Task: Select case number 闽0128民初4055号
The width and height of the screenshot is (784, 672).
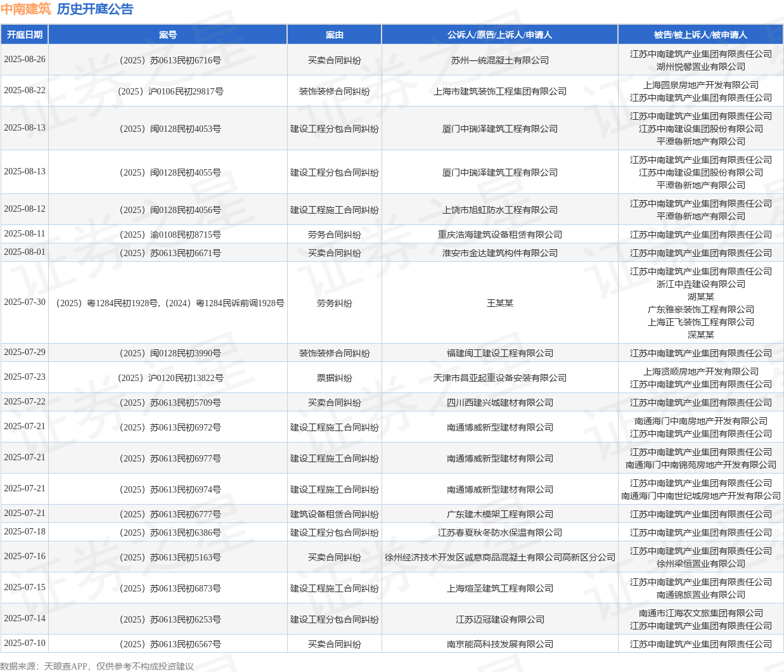Action: pyautogui.click(x=168, y=172)
